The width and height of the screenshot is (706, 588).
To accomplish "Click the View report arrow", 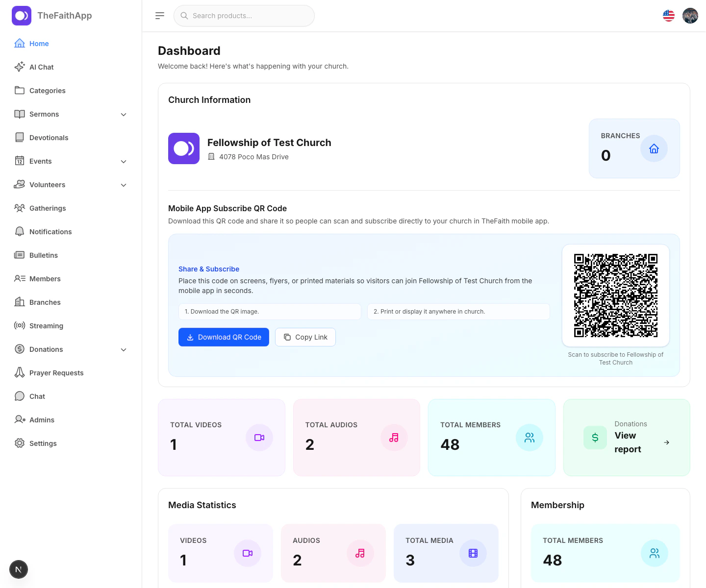I will click(666, 442).
